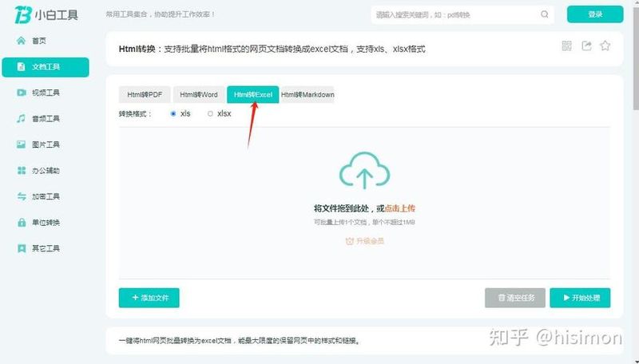Open 视频工具 in sidebar
Image resolution: width=639 pixels, height=364 pixels.
(x=46, y=93)
